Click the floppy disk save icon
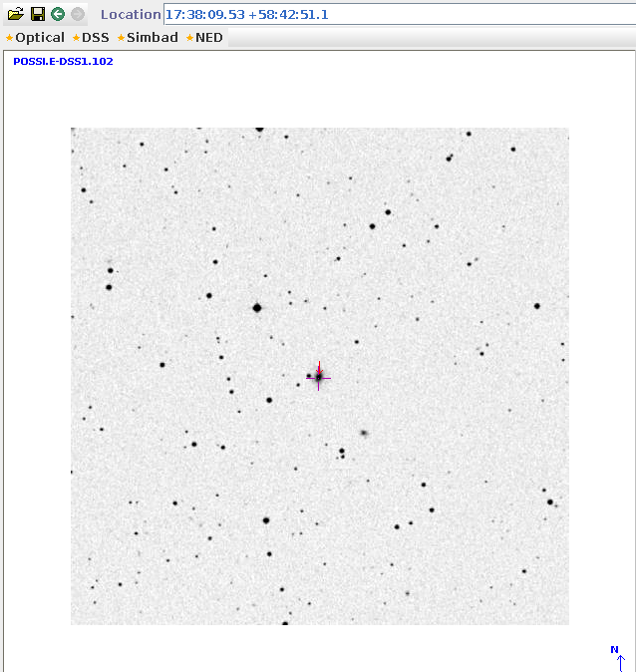636x672 pixels. click(x=38, y=14)
